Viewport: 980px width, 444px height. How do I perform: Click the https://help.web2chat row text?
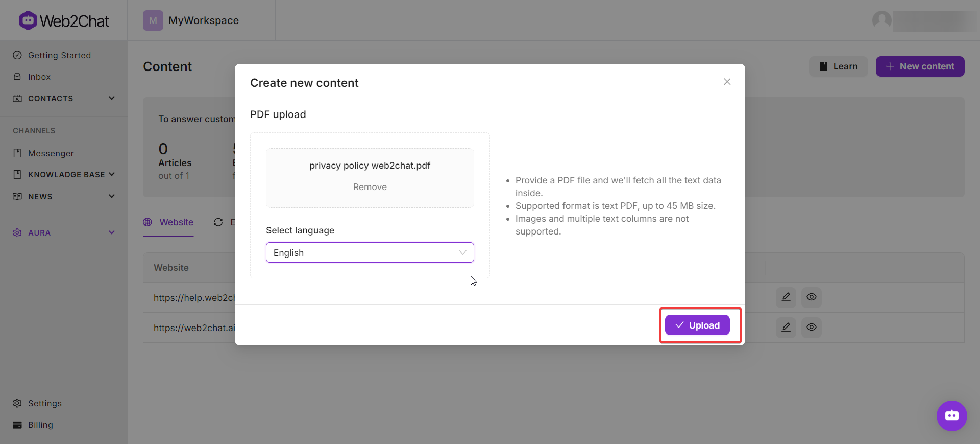tap(194, 297)
